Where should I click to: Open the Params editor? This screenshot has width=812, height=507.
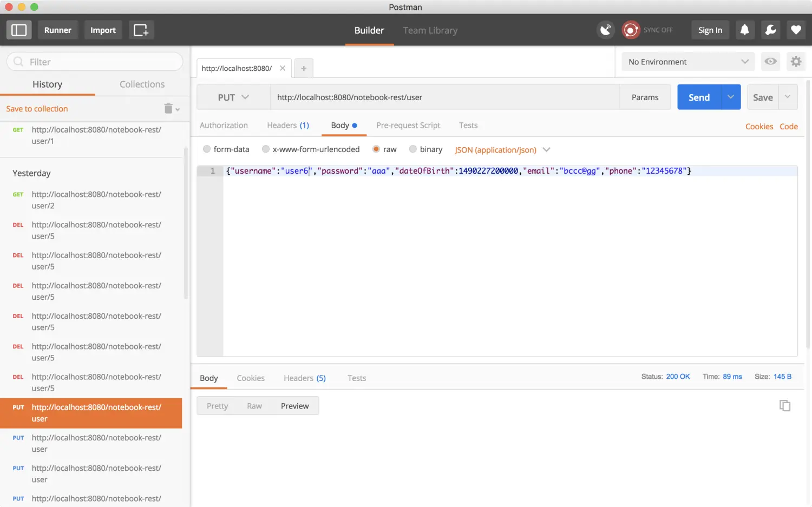click(x=645, y=97)
